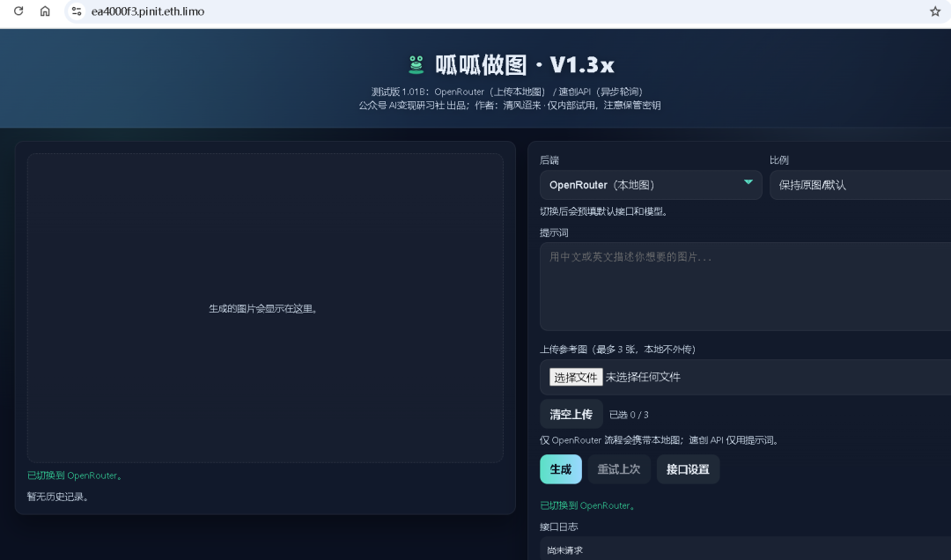Click the frog logo icon in the header

tap(416, 64)
